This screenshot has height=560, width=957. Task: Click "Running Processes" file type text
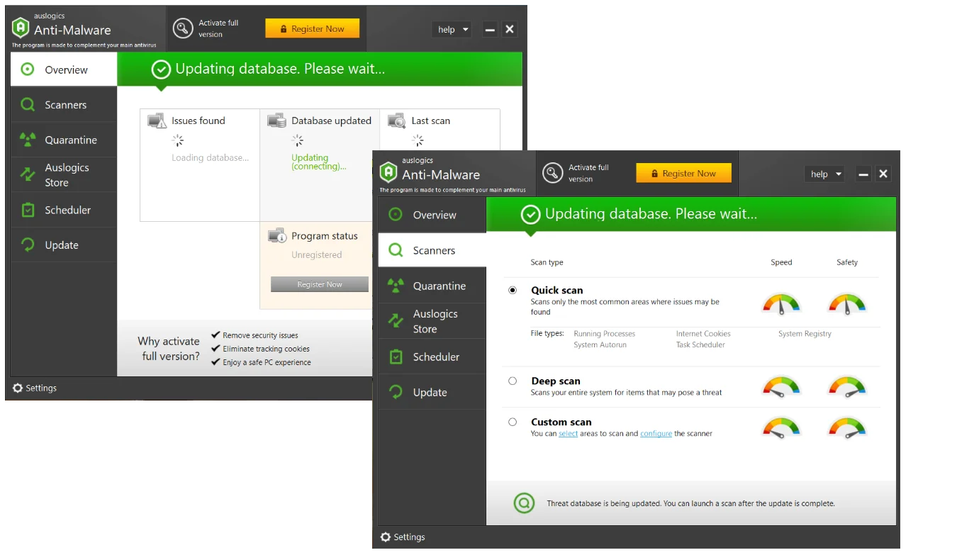605,334
